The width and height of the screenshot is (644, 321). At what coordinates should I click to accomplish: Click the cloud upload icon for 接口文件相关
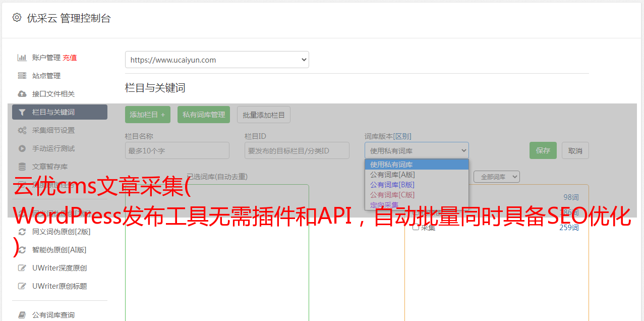click(22, 94)
